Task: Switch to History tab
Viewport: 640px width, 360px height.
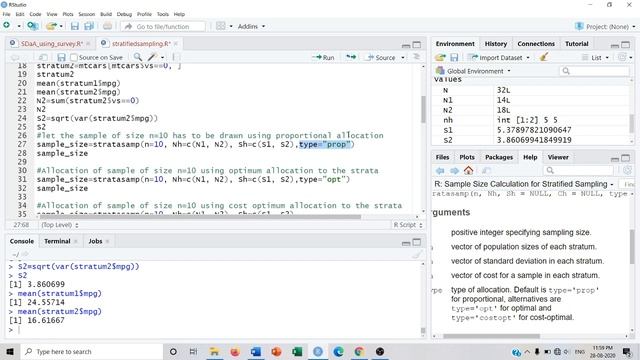Action: [x=496, y=44]
